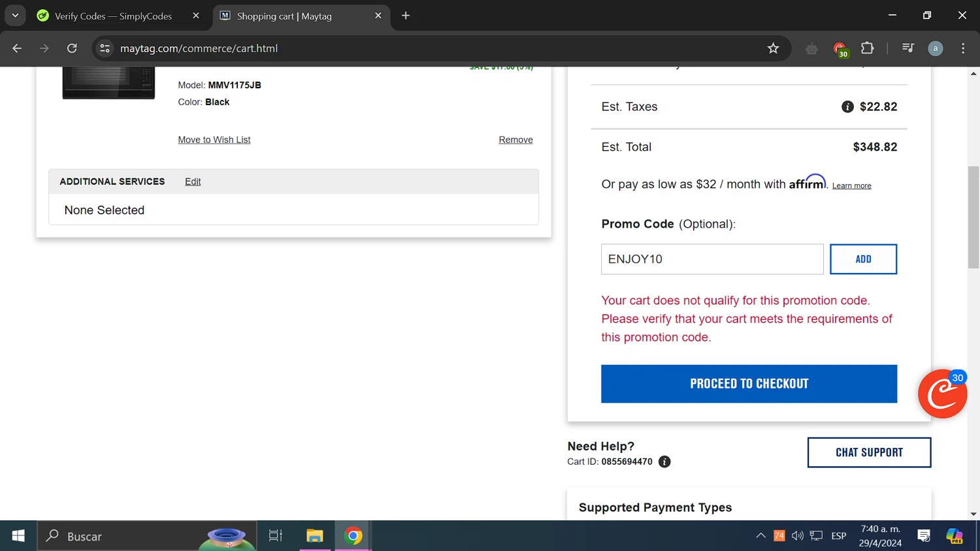Open the Chrome three-dot menu
The width and height of the screenshot is (980, 551).
963,48
